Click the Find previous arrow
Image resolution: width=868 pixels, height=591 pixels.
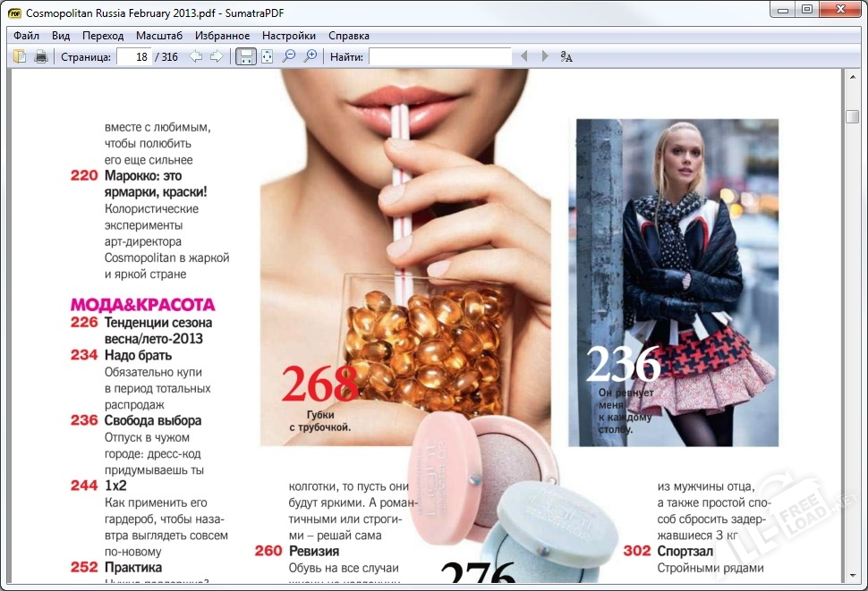pyautogui.click(x=525, y=57)
